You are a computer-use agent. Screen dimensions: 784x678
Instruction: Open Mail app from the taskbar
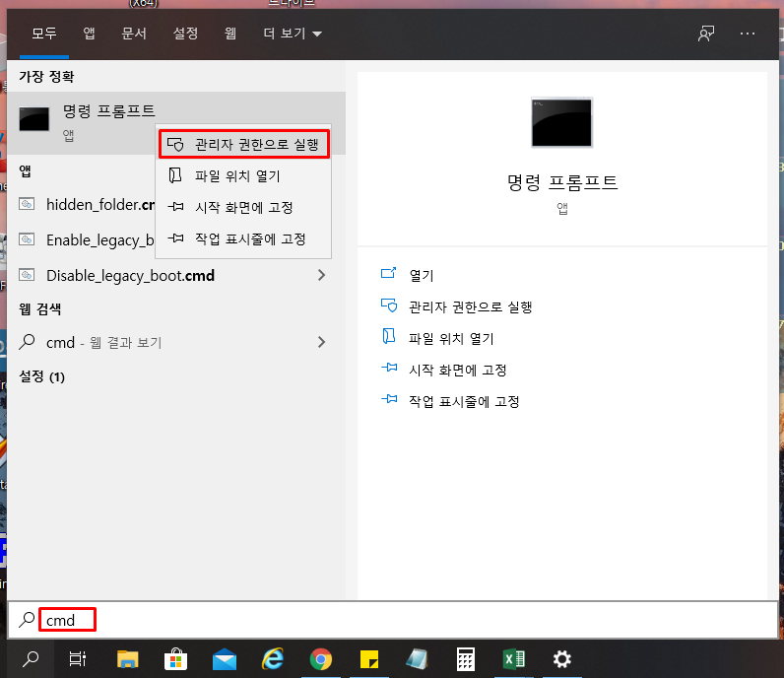point(225,659)
